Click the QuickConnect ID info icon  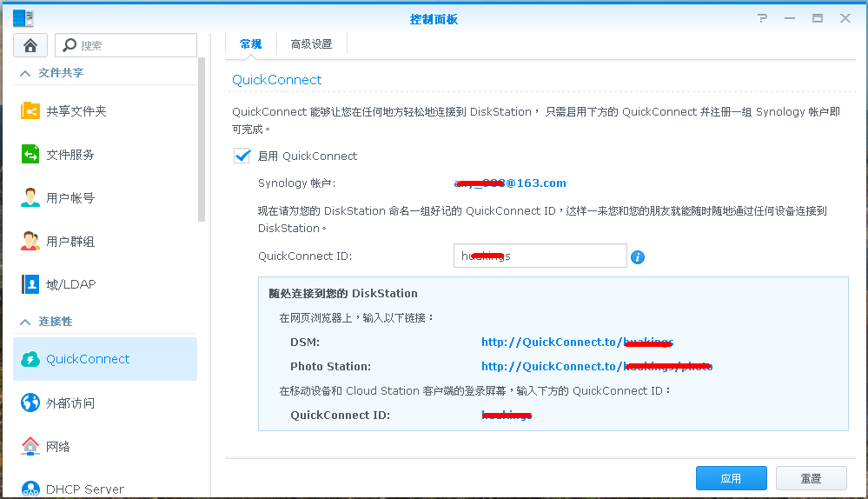[638, 257]
